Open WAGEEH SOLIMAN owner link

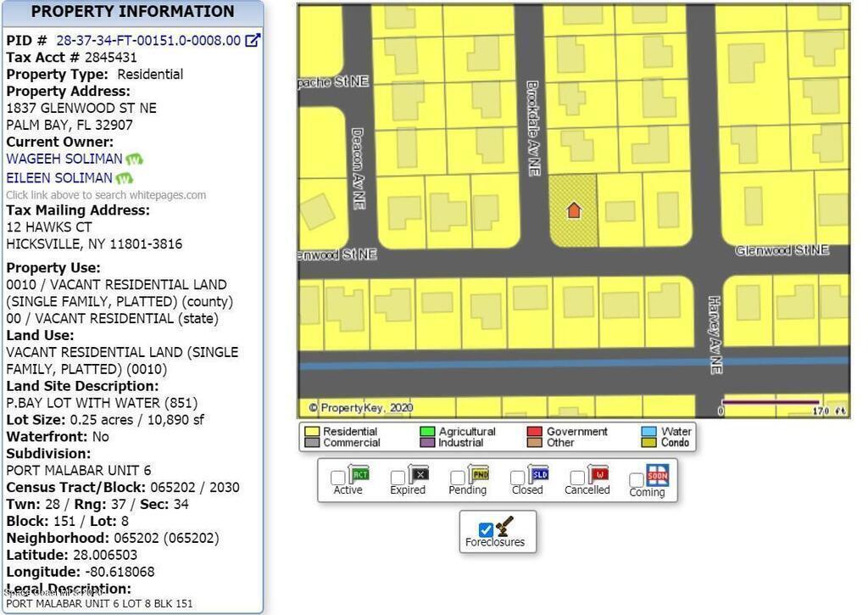click(64, 159)
